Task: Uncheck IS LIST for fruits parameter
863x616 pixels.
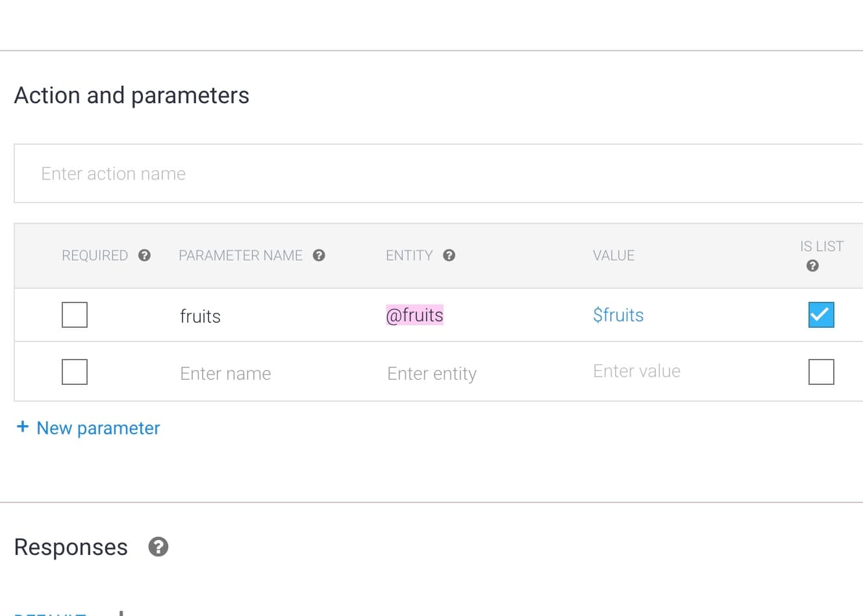Action: pos(821,315)
